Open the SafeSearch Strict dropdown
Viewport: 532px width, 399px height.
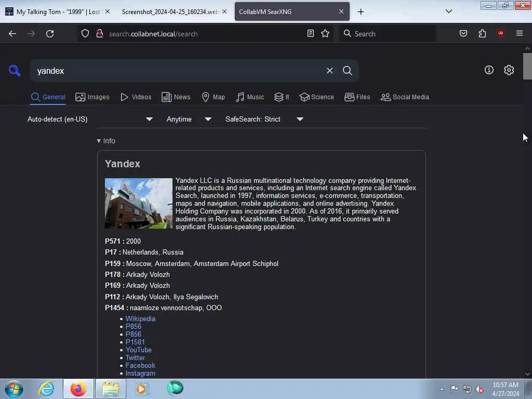pos(264,119)
